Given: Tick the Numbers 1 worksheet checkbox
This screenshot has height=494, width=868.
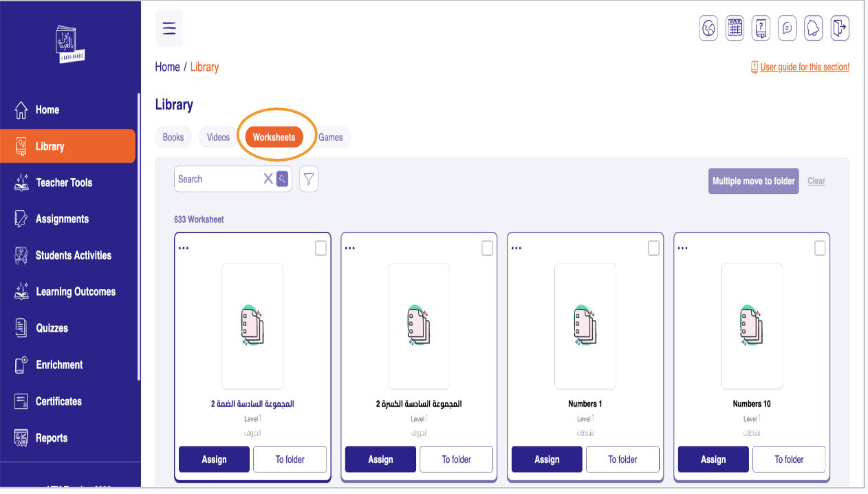Looking at the screenshot, I should tap(653, 248).
